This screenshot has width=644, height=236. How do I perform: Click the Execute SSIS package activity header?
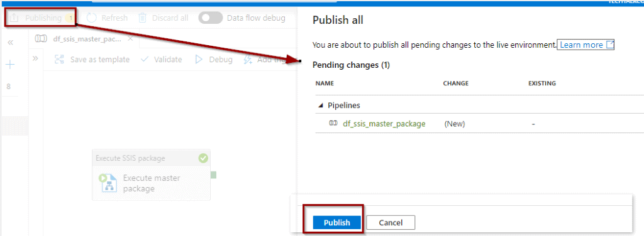(x=151, y=158)
